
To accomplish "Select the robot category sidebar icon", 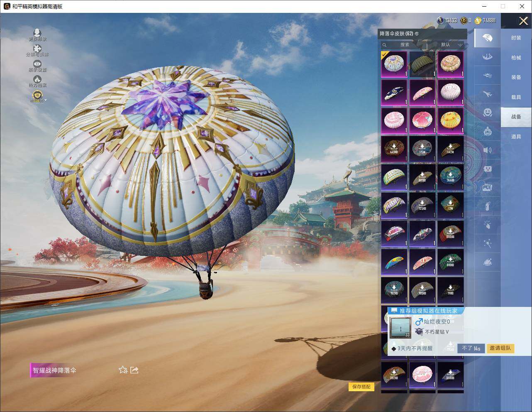I will tap(487, 132).
